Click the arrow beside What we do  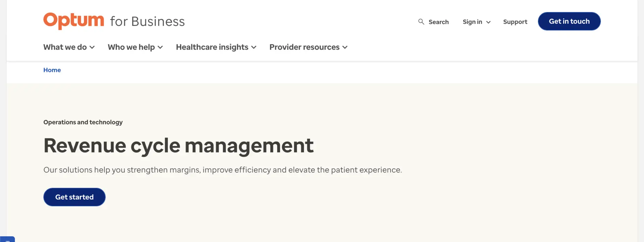93,47
